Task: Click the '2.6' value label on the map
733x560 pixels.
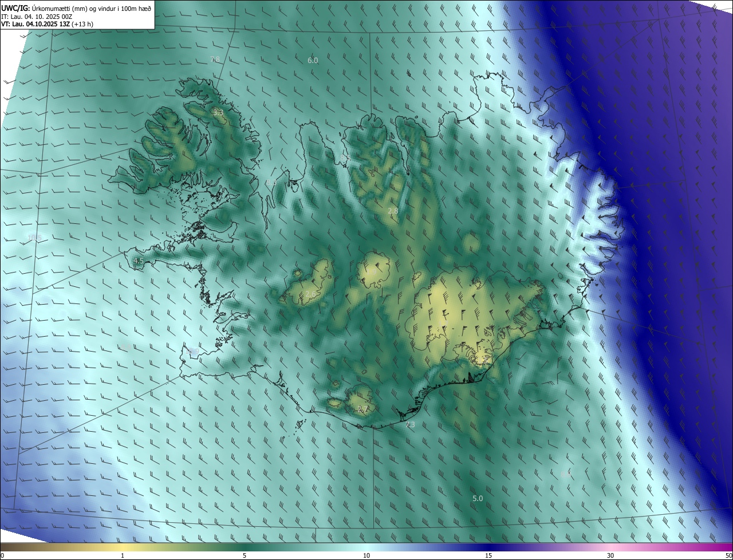Action: pos(310,294)
